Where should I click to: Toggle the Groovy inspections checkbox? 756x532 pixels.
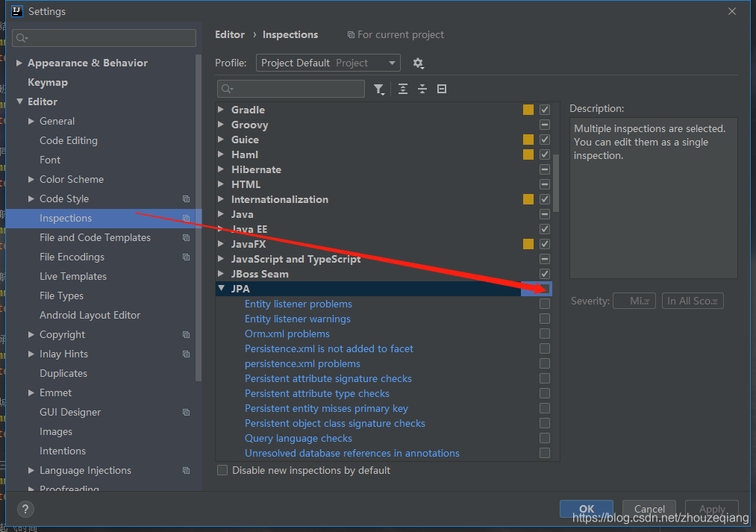point(545,125)
